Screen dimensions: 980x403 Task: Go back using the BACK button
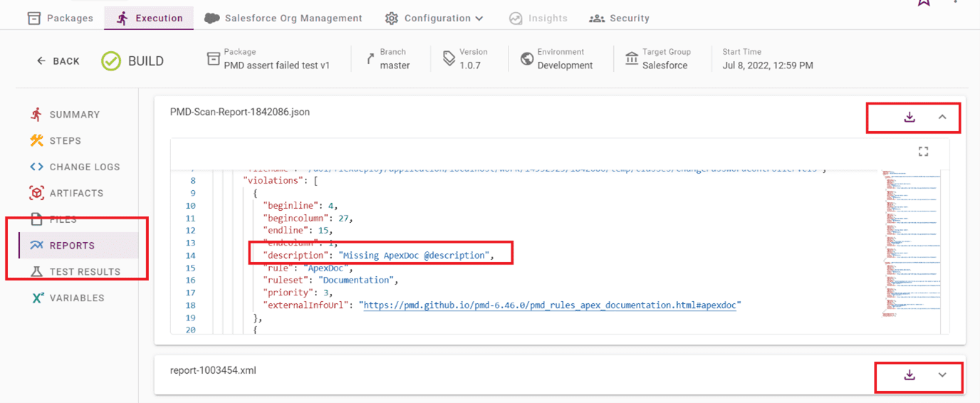(58, 61)
